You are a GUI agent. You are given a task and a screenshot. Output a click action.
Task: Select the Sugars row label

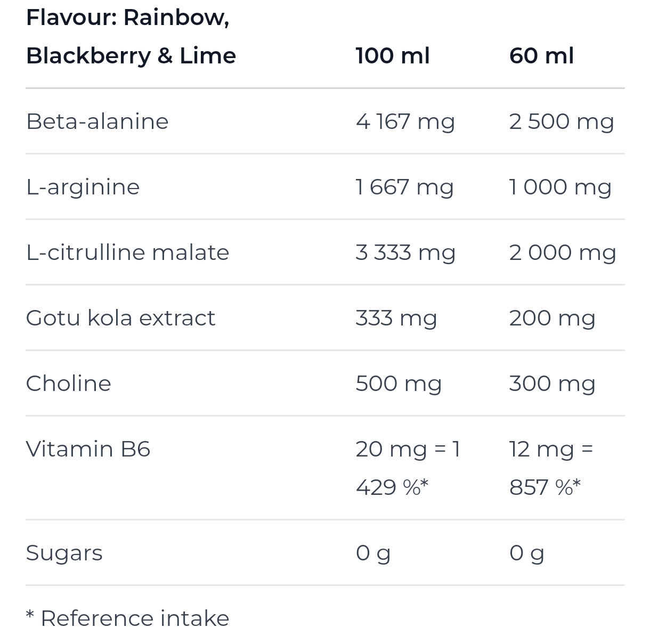(x=64, y=553)
